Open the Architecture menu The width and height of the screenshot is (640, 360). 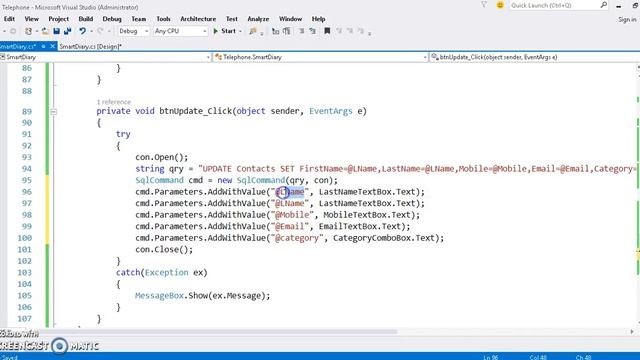(x=198, y=19)
